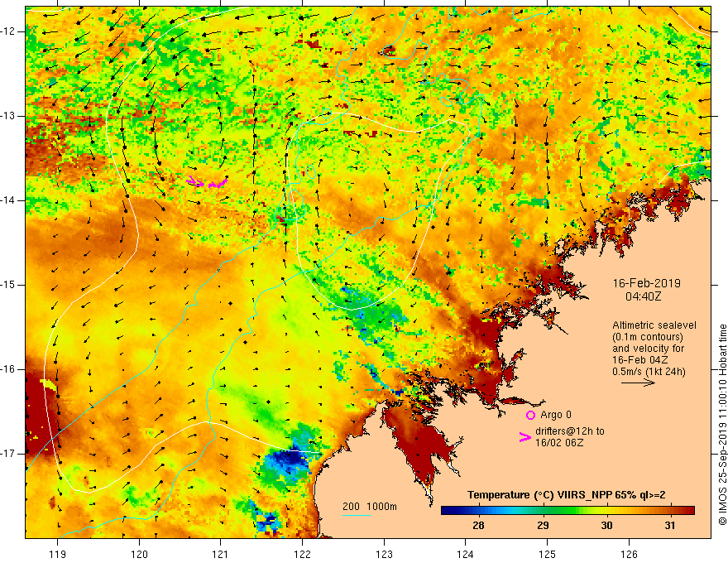Click the longitude axis label 121
This screenshot has width=728, height=563.
click(x=221, y=554)
